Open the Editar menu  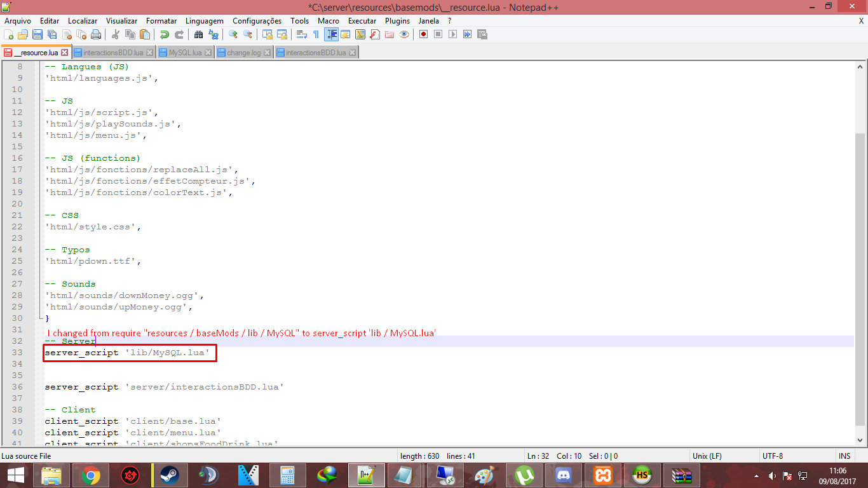tap(50, 21)
